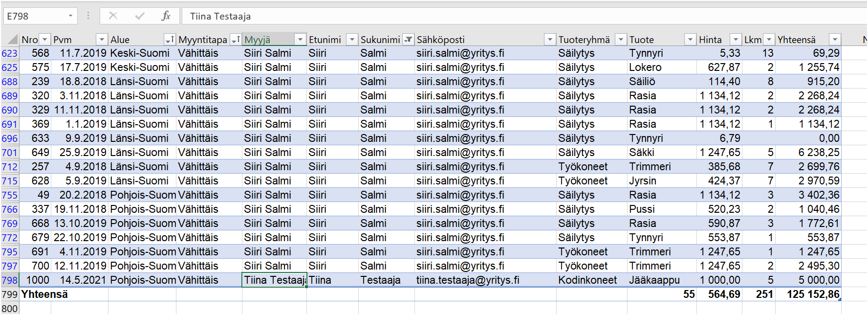
Task: Open the Nro column filter dropdown
Action: tap(44, 40)
